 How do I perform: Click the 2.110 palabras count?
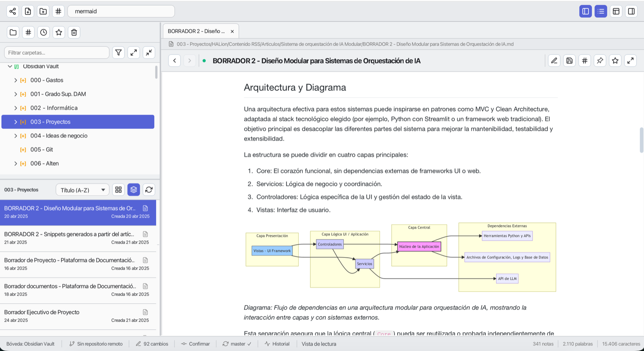(x=578, y=344)
